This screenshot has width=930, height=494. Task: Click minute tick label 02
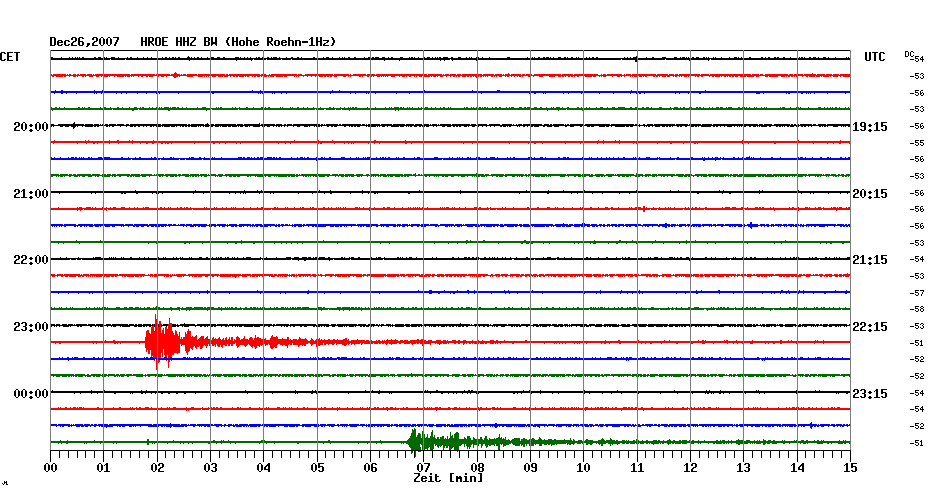(157, 467)
